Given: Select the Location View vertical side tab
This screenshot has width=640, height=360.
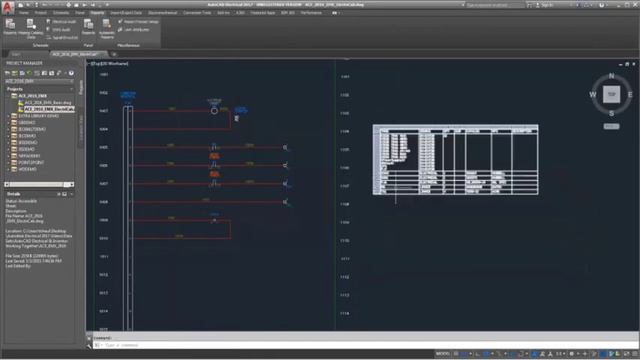Looking at the screenshot, I should (81, 127).
